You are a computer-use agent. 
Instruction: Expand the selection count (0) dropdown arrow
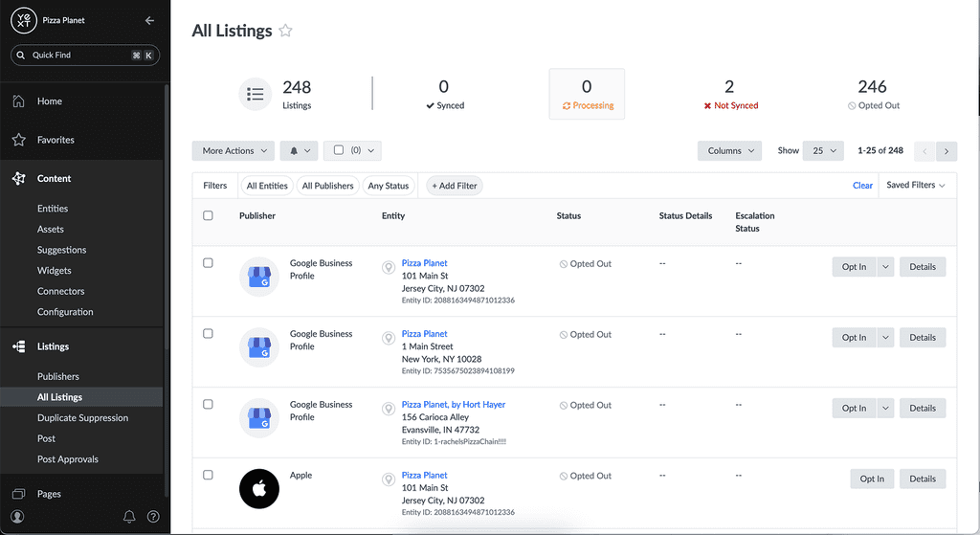[x=370, y=150]
